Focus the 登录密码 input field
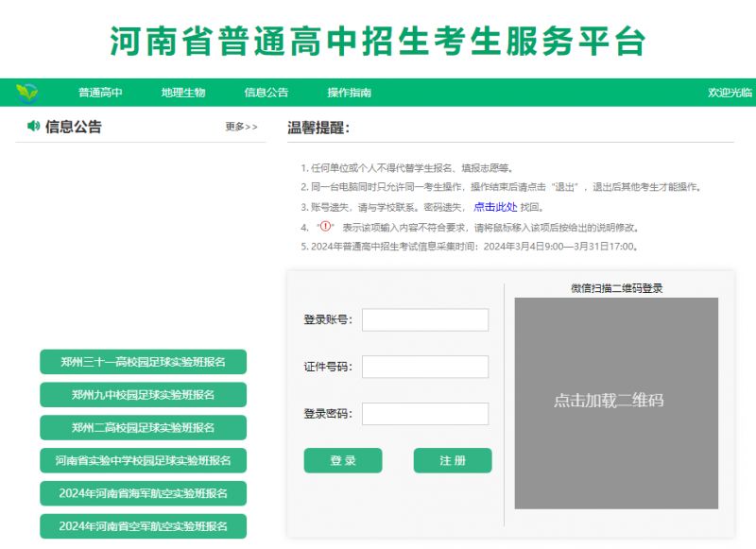The image size is (756, 549). 425,414
